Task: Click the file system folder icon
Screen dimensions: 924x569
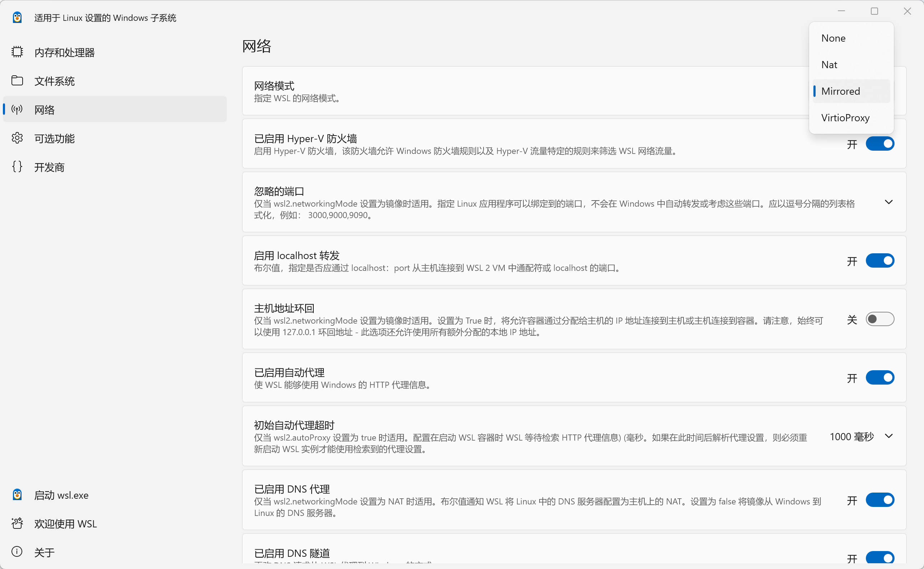Action: coord(17,80)
